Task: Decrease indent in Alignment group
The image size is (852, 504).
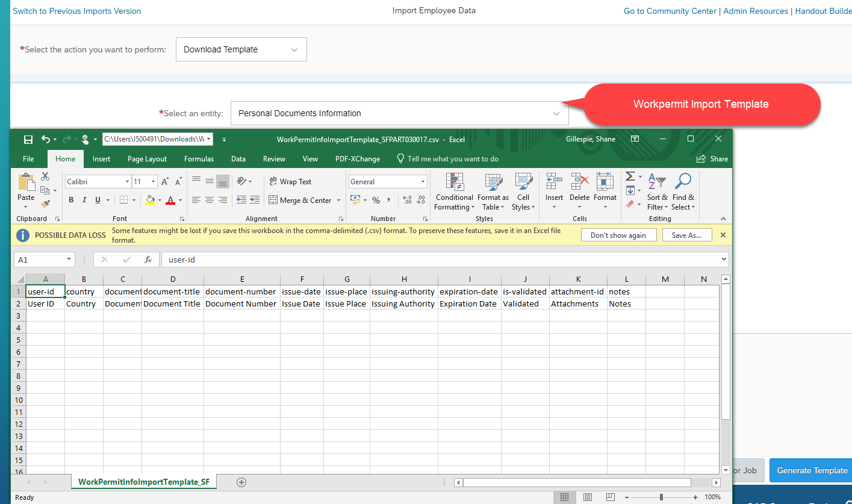Action: point(241,200)
